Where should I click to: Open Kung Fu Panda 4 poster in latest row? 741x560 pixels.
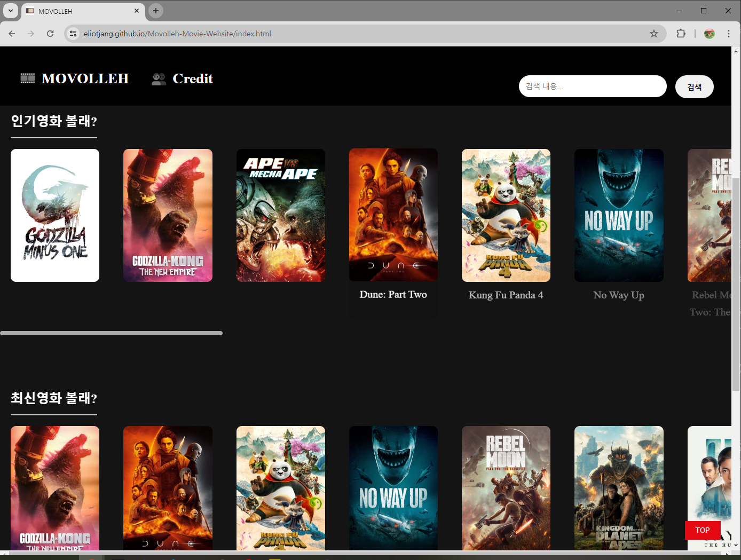pos(281,488)
